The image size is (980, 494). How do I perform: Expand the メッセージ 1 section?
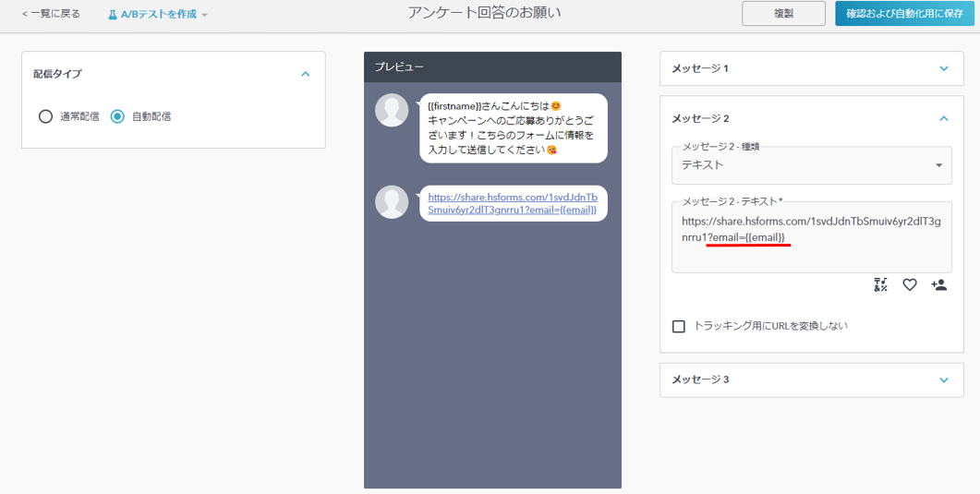[943, 68]
